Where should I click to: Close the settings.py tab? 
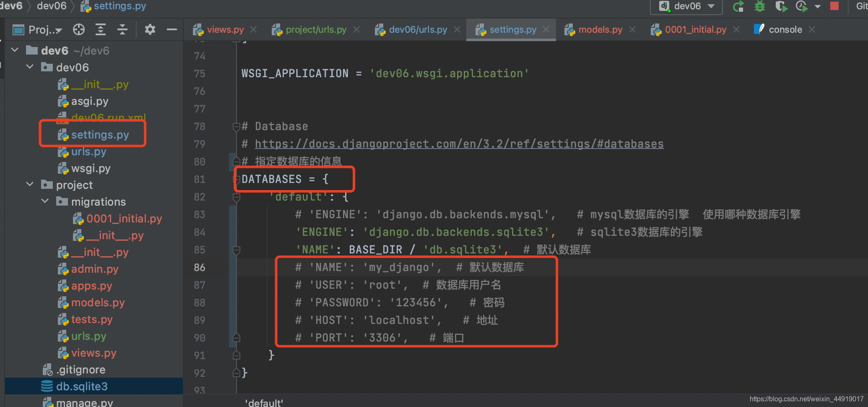[546, 29]
